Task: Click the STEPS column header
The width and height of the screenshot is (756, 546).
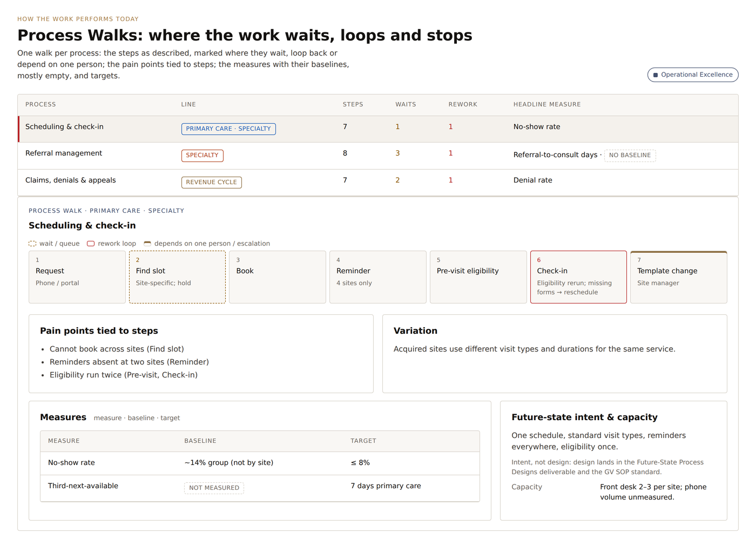Action: point(353,105)
